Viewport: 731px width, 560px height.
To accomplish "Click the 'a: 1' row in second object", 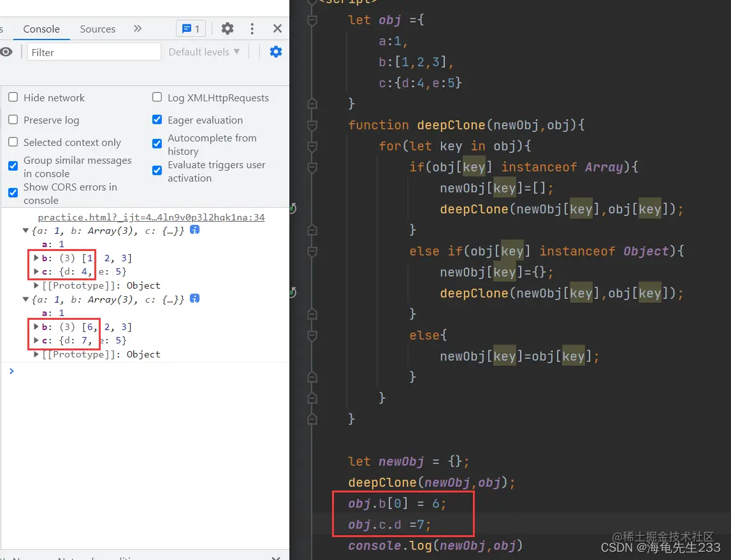I will tap(53, 313).
